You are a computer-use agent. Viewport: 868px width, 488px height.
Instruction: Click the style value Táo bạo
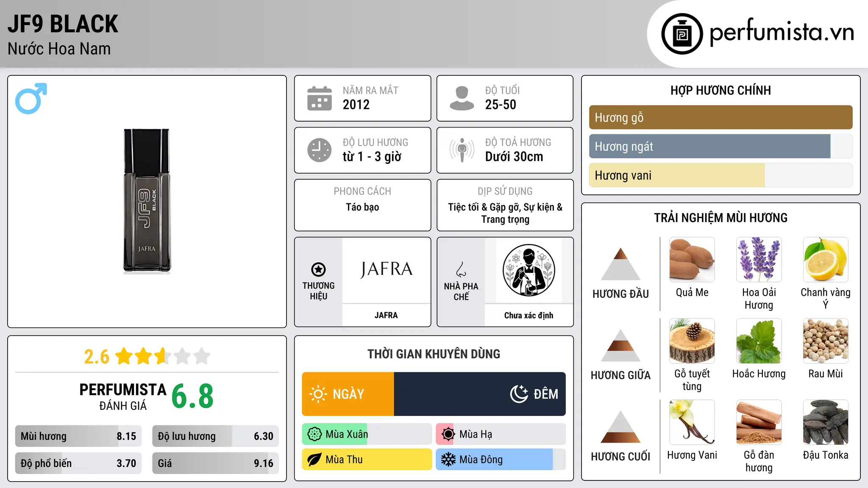[x=362, y=207]
